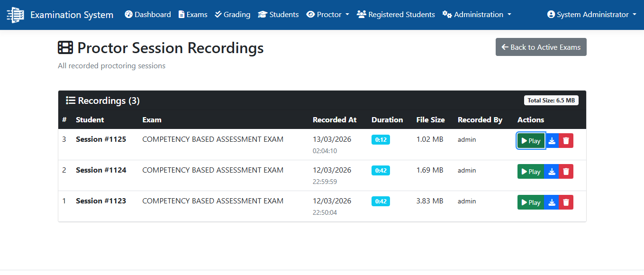Play the Session #1123 recording
The width and height of the screenshot is (644, 275).
click(x=531, y=202)
